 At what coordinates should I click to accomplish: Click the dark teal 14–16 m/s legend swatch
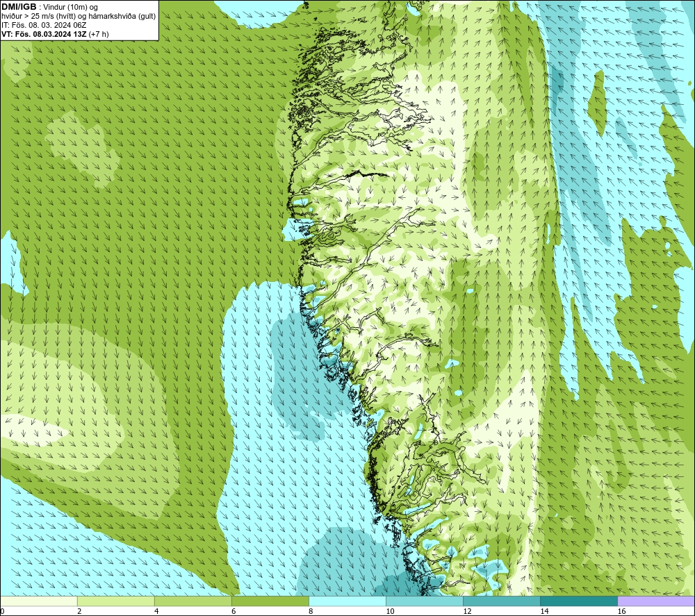[578, 601]
